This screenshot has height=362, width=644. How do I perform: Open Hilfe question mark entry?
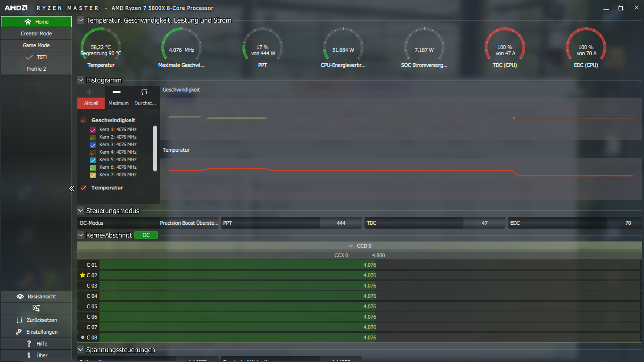36,344
